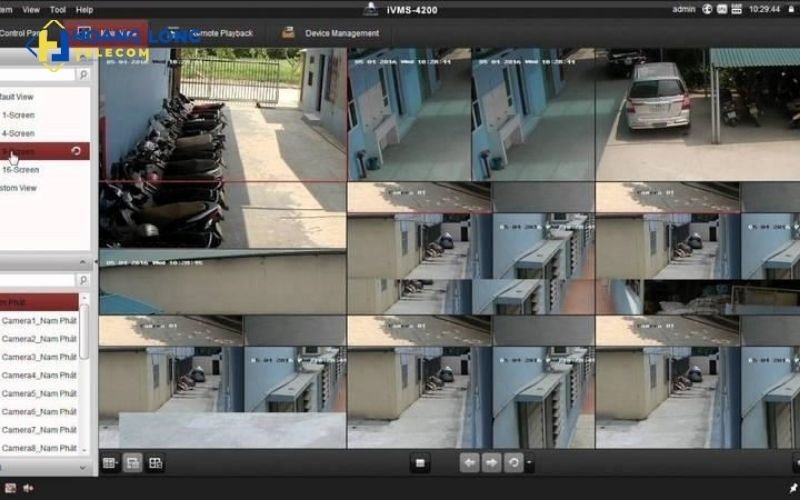Click the iVMS-4200 logo icon in title bar
Screen dimensions: 800x500
[370, 9]
